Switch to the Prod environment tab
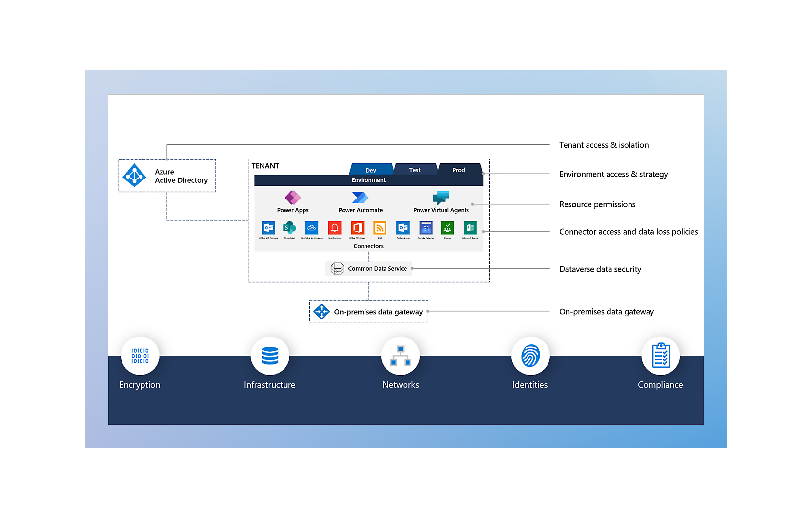The image size is (812, 518). tap(459, 170)
